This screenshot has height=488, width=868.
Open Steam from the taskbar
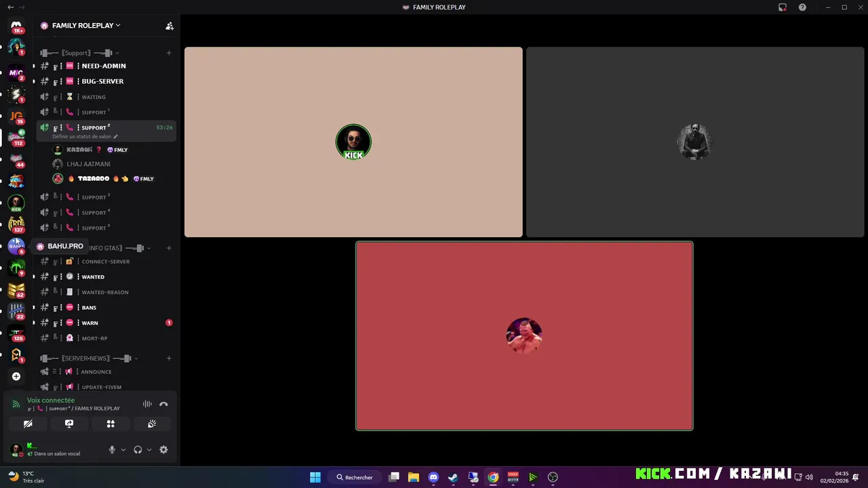pyautogui.click(x=453, y=477)
